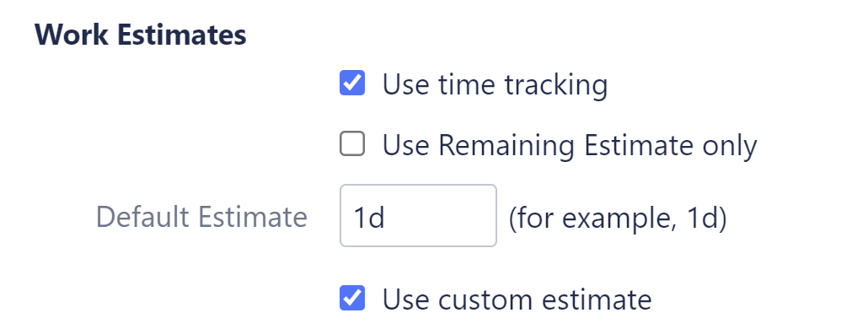
Task: Click the 'Use custom estimate' label text
Action: pyautogui.click(x=517, y=299)
